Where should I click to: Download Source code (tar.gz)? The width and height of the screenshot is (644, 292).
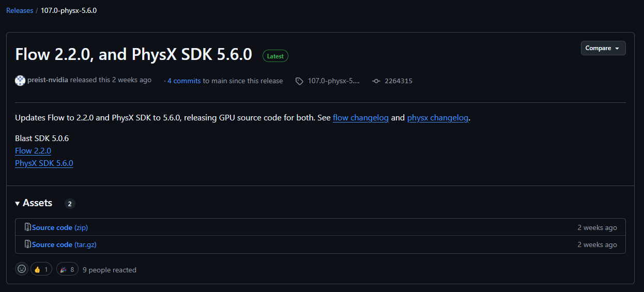pyautogui.click(x=64, y=244)
